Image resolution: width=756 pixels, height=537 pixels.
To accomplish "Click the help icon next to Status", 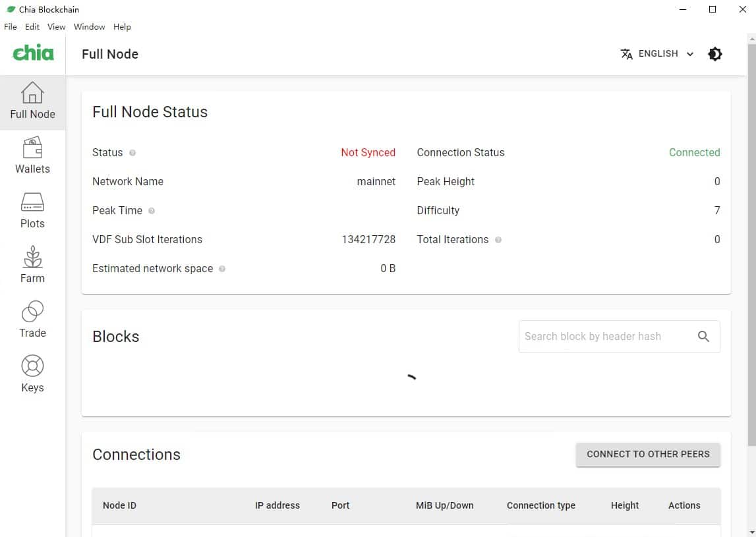I will click(132, 153).
